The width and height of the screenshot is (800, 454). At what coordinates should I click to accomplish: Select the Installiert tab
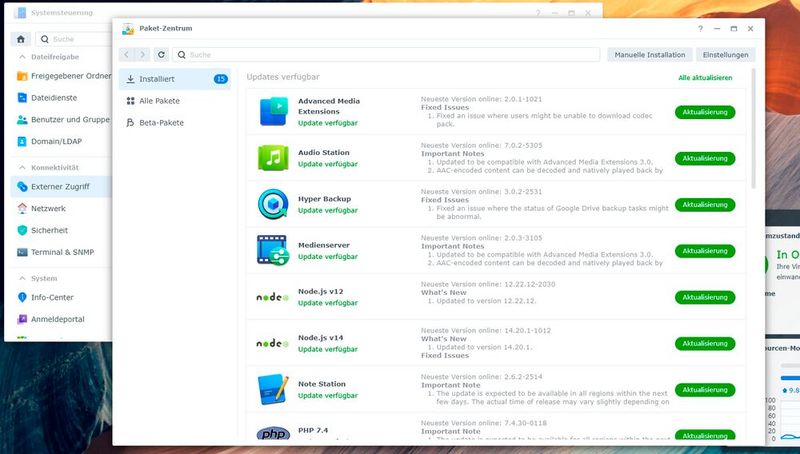[175, 79]
